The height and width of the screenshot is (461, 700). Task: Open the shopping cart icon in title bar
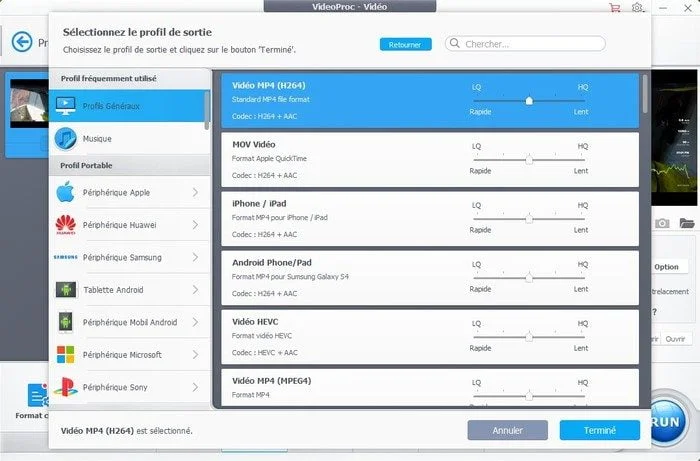pos(614,8)
